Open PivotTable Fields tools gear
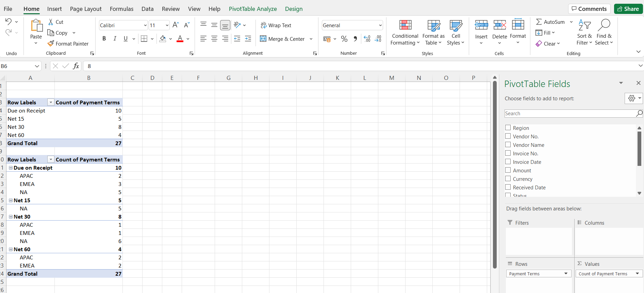The image size is (644, 293). (633, 98)
